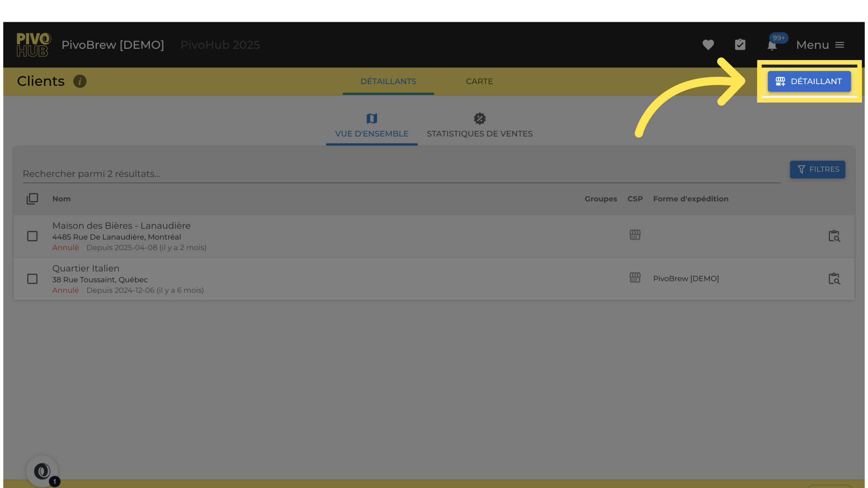Image resolution: width=868 pixels, height=488 pixels.
Task: Open details icon for Maison des Bières
Action: pos(834,236)
